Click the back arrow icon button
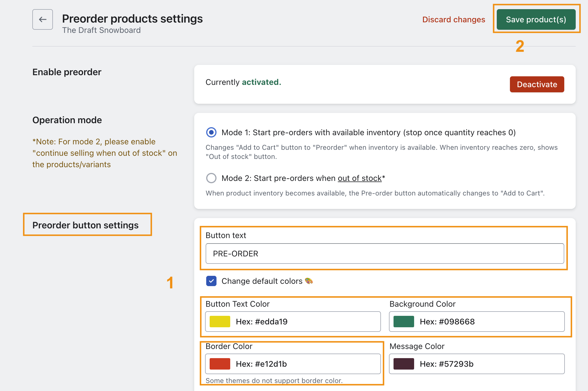 click(43, 19)
